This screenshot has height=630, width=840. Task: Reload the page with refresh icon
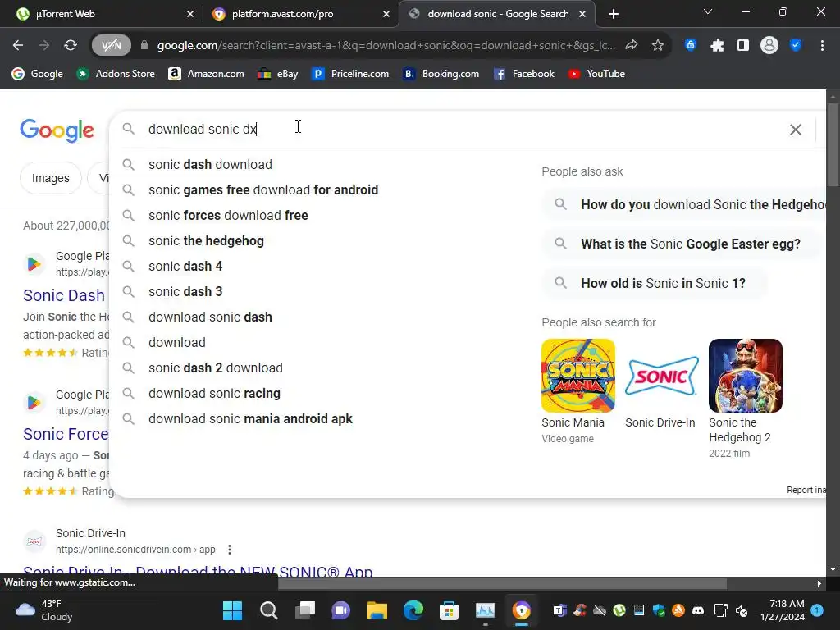(71, 46)
